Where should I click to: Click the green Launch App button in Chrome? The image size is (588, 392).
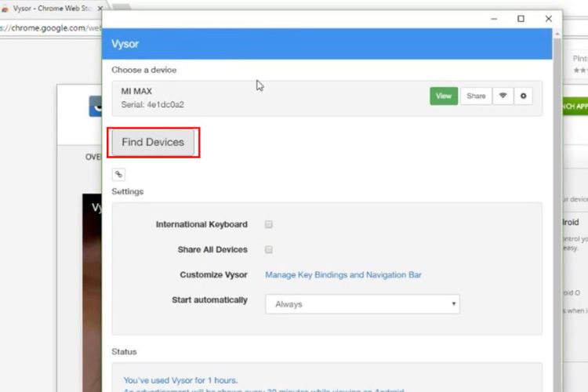(x=575, y=107)
